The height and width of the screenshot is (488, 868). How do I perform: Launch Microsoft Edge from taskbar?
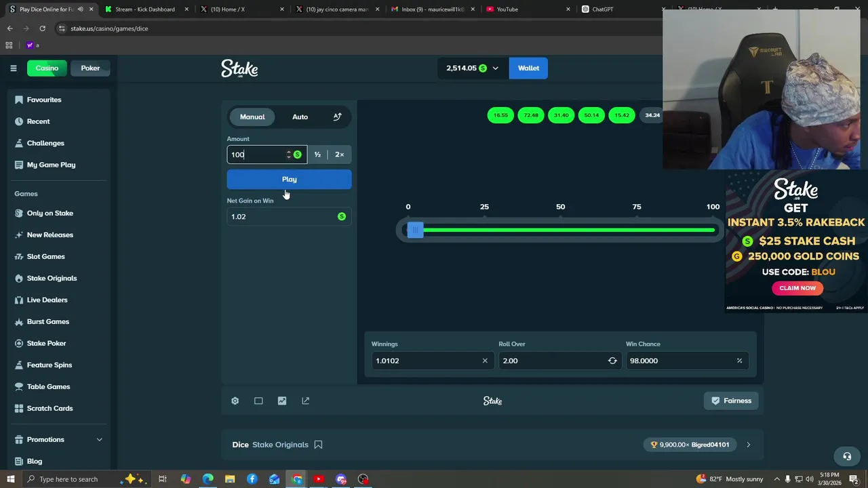click(208, 479)
